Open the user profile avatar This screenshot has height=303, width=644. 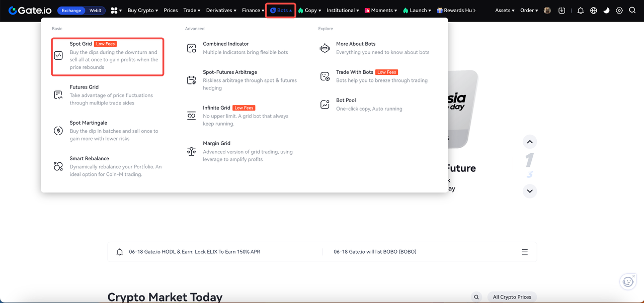coord(547,11)
